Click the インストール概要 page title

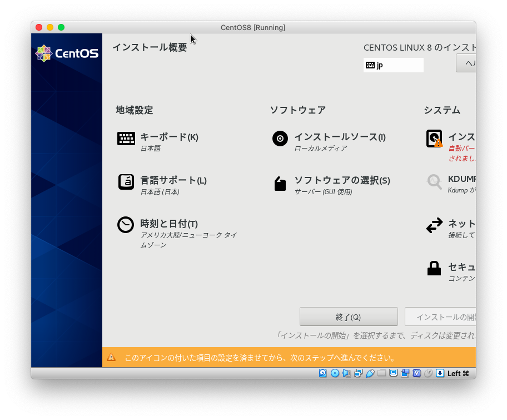point(150,48)
